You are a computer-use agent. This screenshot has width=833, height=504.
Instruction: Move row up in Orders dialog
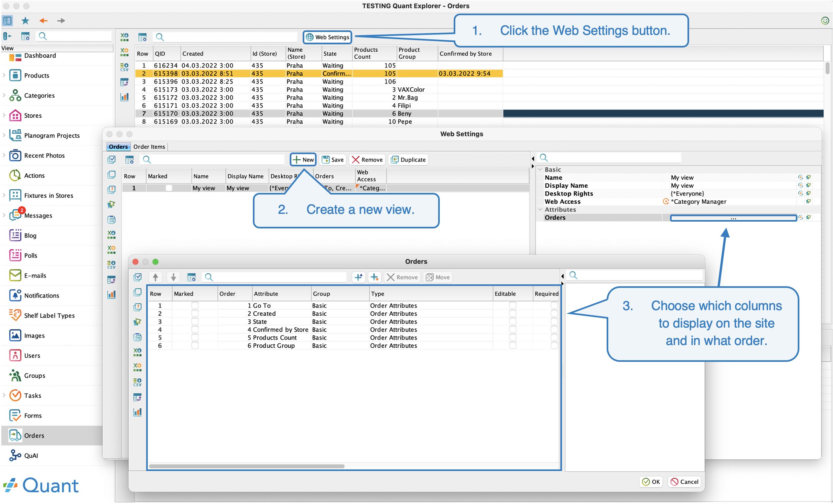point(156,277)
